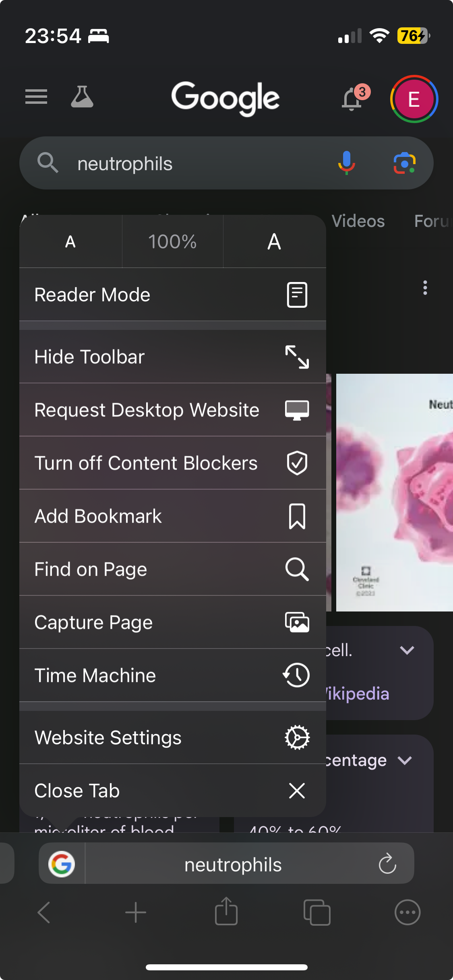
Task: Switch to the Videos tab
Action: pos(358,221)
